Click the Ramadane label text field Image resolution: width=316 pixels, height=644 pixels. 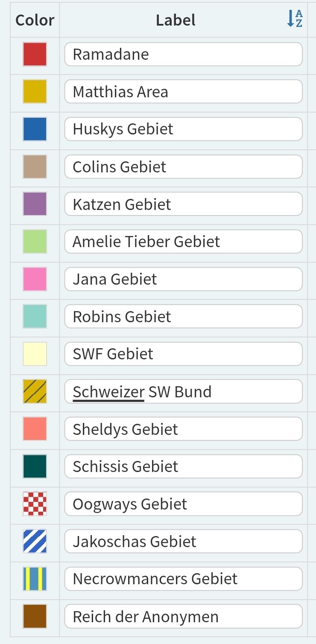pos(183,54)
